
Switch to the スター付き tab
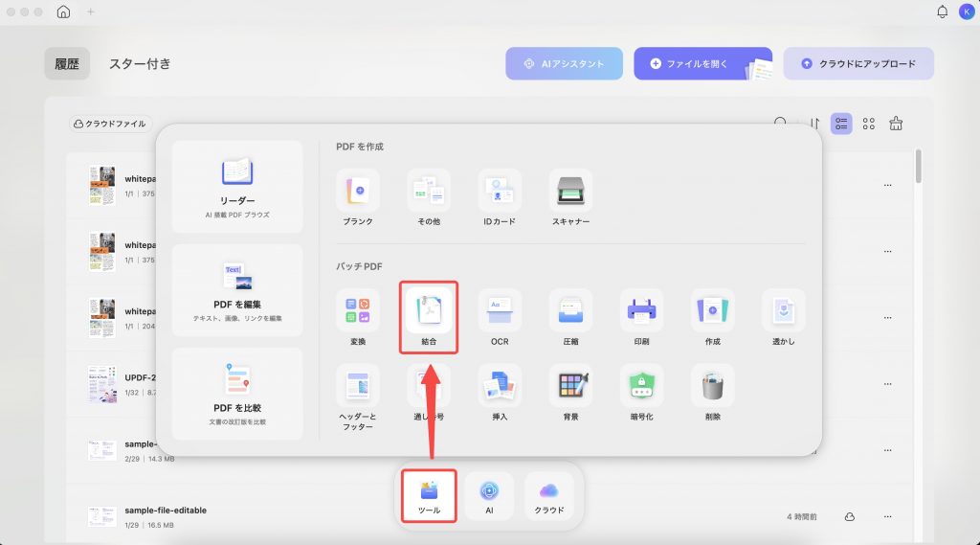point(140,63)
